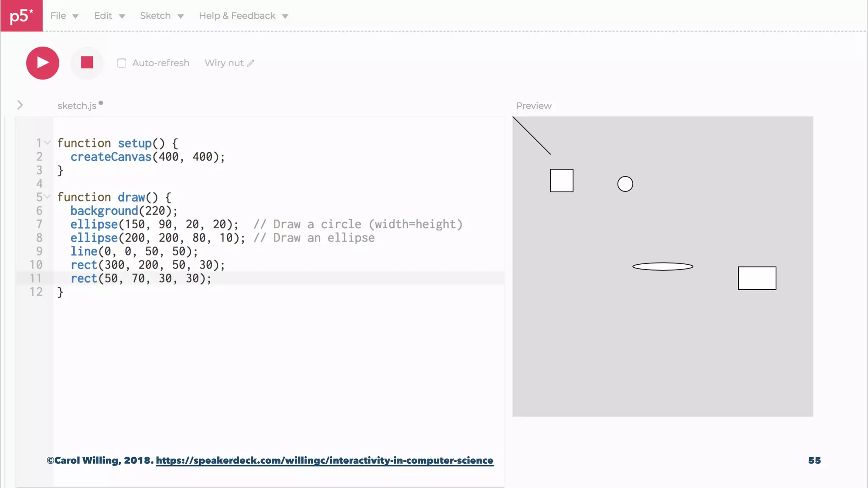Run the sketch with the Play button
This screenshot has width=868, height=488.
[42, 63]
